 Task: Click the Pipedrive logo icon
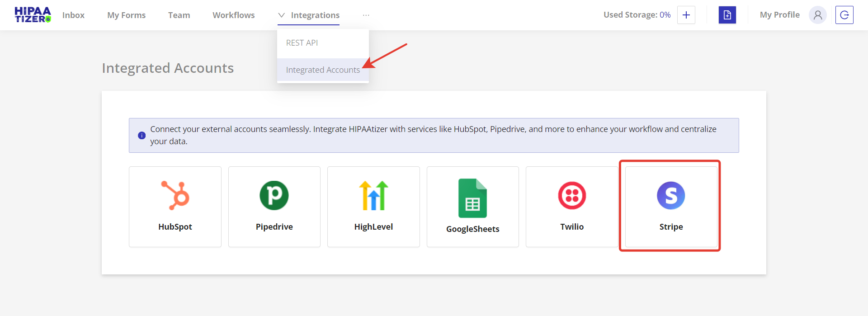(274, 195)
